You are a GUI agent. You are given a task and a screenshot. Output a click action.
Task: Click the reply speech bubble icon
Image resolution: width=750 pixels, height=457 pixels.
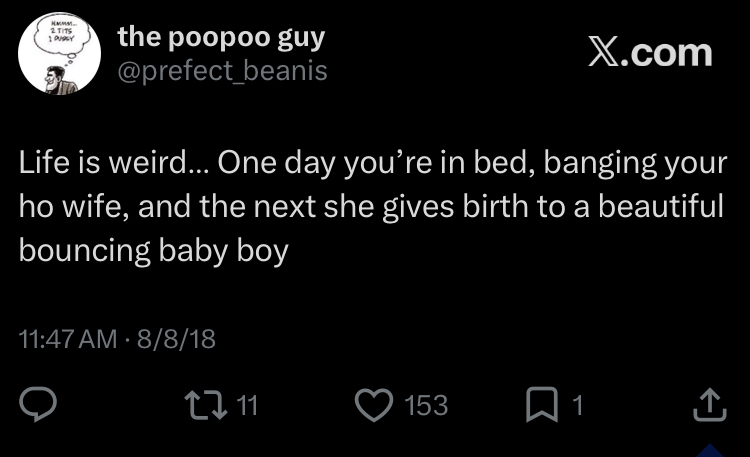(38, 404)
